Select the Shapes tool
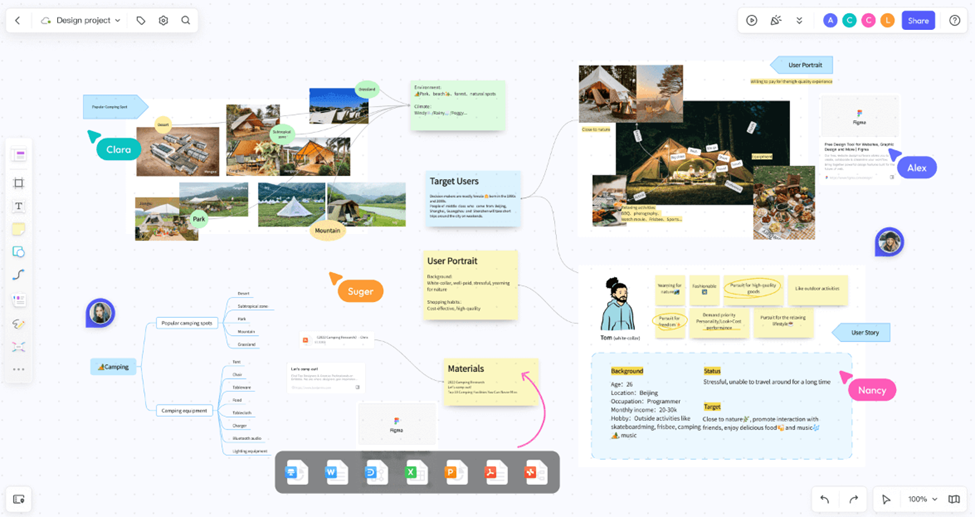 [x=18, y=252]
